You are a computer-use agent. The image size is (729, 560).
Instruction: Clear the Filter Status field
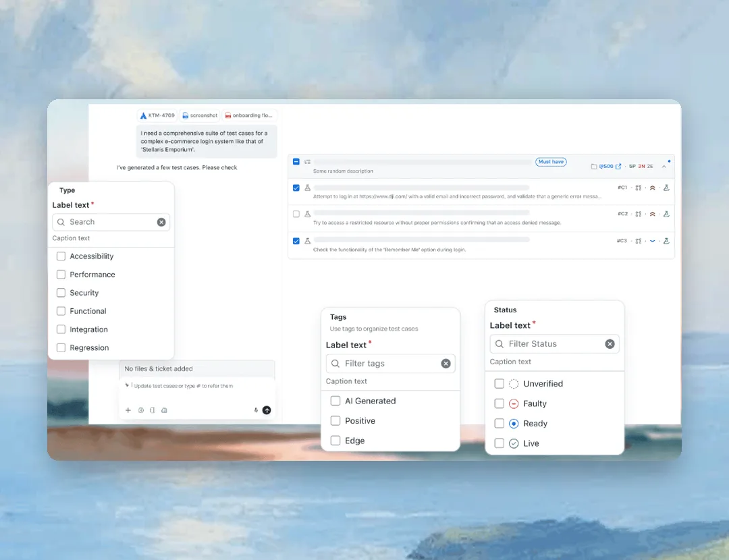pyautogui.click(x=610, y=344)
